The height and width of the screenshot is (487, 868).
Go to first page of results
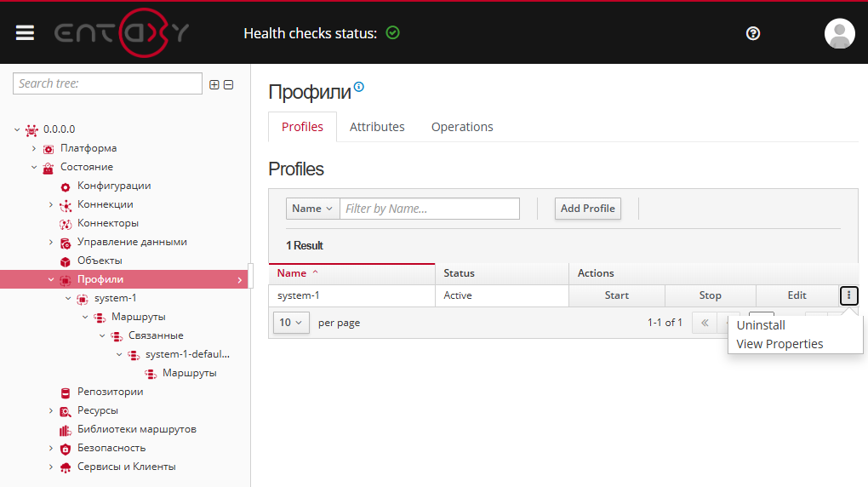point(705,323)
